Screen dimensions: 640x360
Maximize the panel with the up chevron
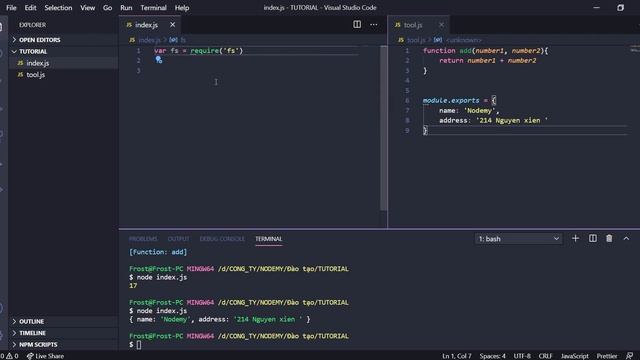tap(626, 238)
